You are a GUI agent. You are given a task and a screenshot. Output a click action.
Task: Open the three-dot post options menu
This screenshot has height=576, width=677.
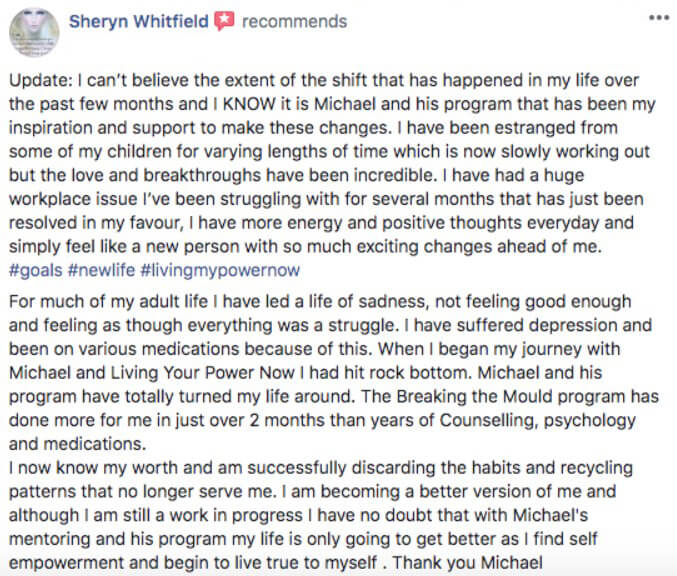[x=659, y=18]
